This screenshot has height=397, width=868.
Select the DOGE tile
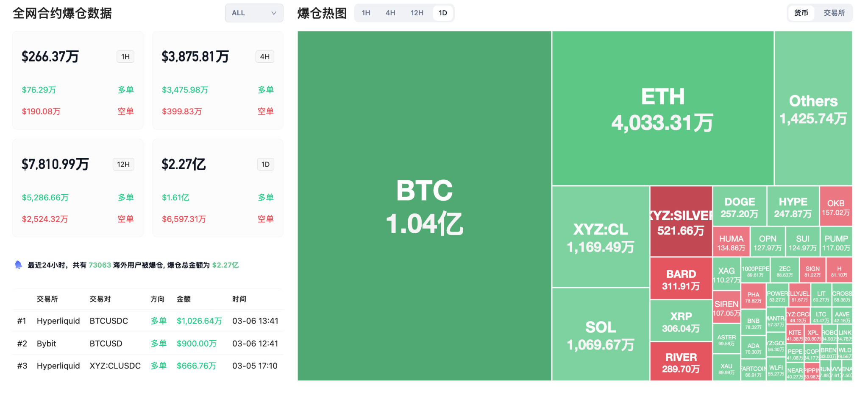coord(739,206)
